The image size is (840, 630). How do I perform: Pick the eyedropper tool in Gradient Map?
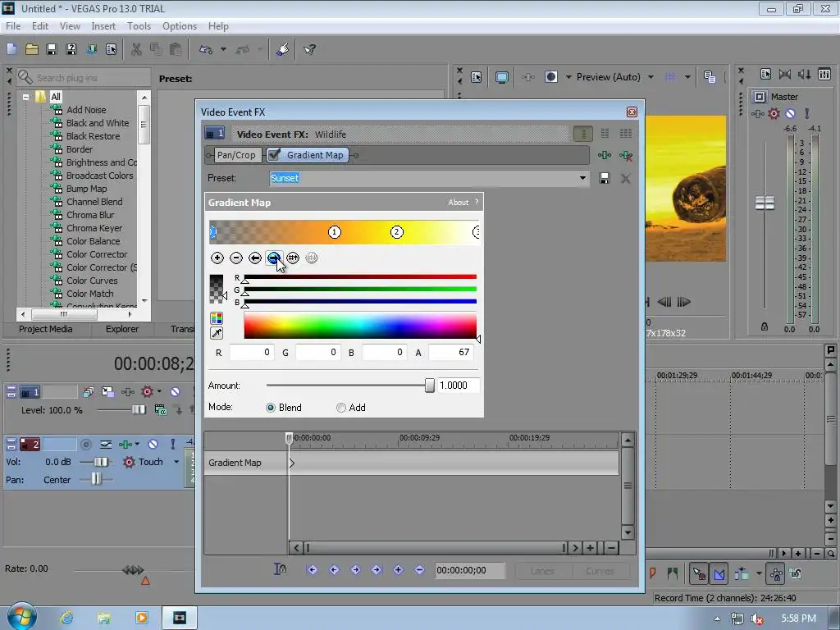click(217, 333)
